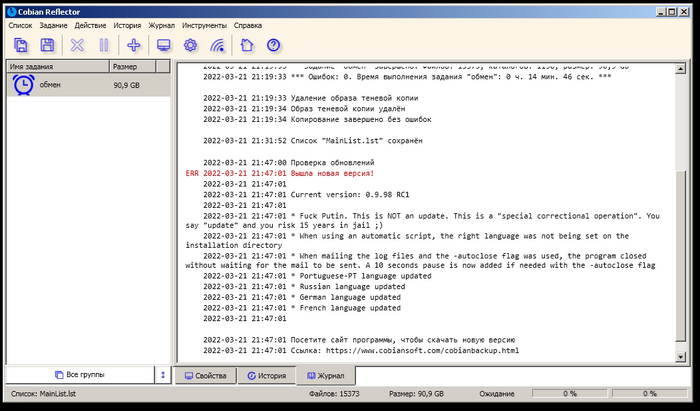Click the new list document icon
This screenshot has height=411, width=700.
point(21,44)
